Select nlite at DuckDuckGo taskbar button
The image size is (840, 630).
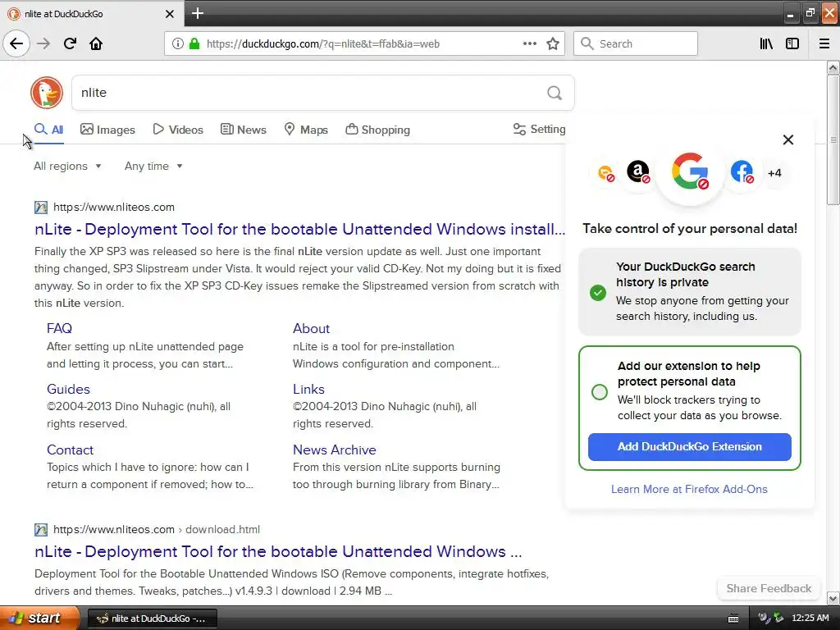(x=152, y=619)
